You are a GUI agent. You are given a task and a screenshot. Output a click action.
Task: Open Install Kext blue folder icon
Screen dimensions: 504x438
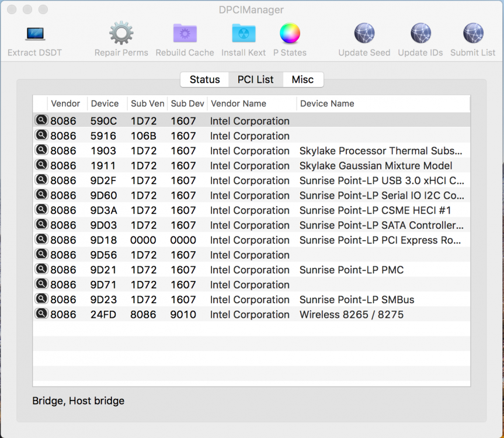[x=244, y=33]
